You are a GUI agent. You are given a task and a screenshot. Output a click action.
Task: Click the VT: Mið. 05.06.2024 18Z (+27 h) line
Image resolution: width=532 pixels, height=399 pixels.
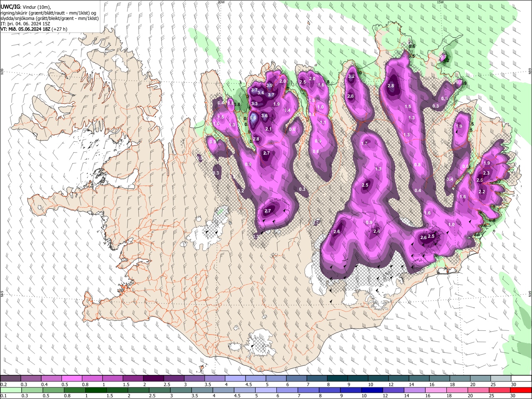pyautogui.click(x=34, y=29)
